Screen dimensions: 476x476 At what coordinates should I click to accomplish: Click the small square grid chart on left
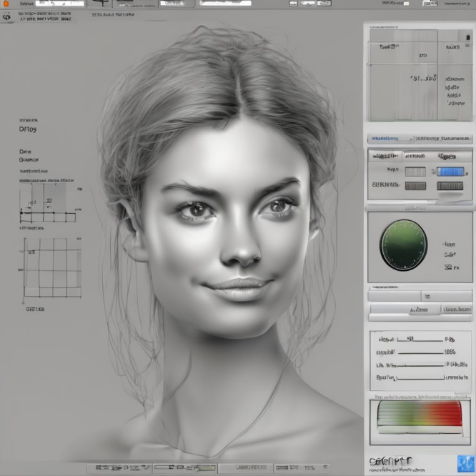click(x=53, y=268)
